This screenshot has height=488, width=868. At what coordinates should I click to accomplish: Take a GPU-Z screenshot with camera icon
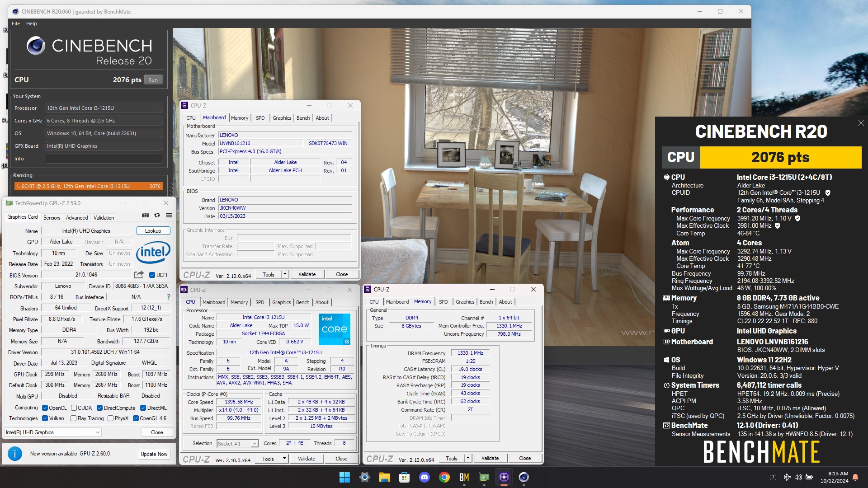click(146, 216)
